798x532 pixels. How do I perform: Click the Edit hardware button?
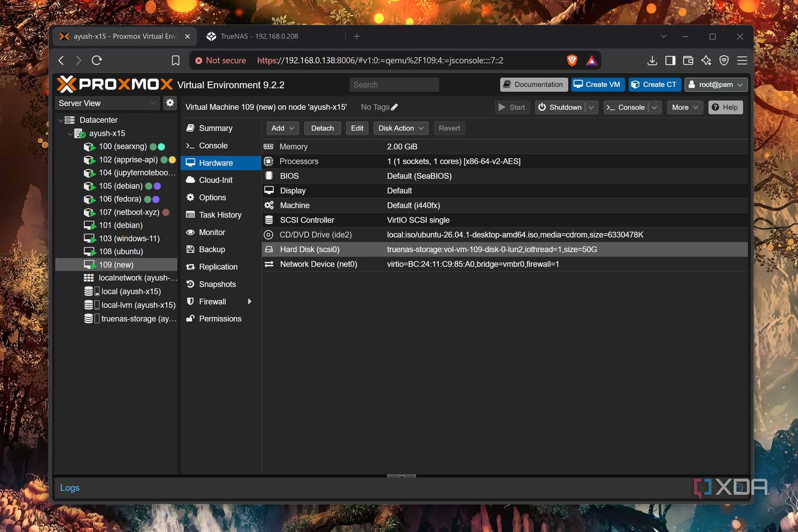point(357,128)
